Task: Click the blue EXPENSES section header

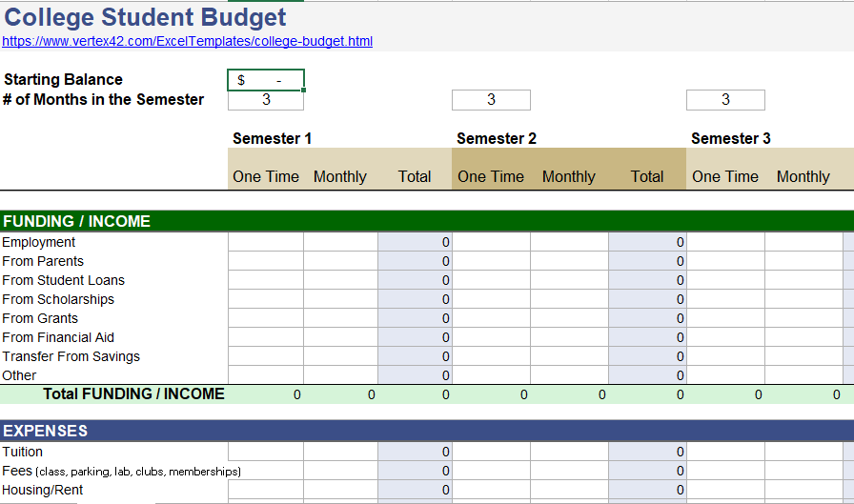Action: point(45,431)
